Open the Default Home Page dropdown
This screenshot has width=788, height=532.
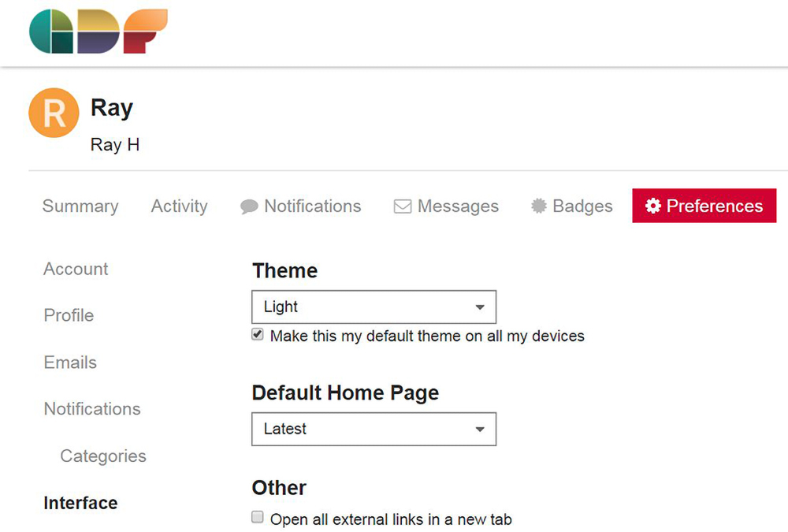coord(374,429)
